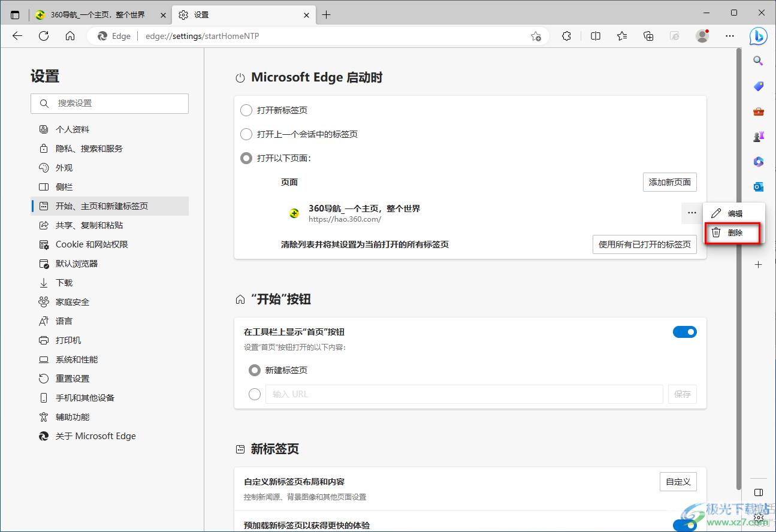Go to browser Home icon
Image resolution: width=776 pixels, height=532 pixels.
pyautogui.click(x=70, y=36)
